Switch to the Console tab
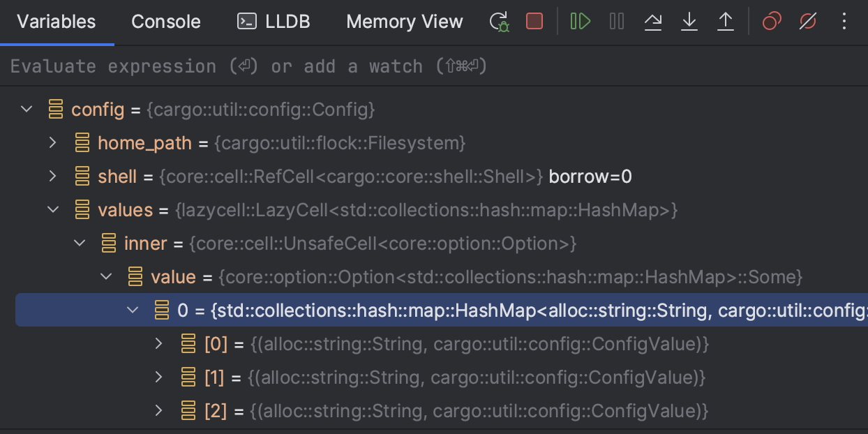The height and width of the screenshot is (434, 868). click(x=165, y=22)
